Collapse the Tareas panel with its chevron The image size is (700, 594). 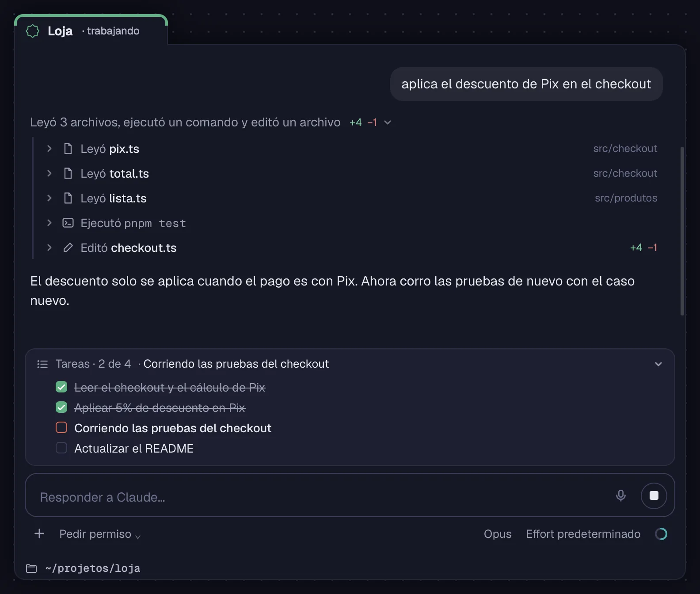658,364
